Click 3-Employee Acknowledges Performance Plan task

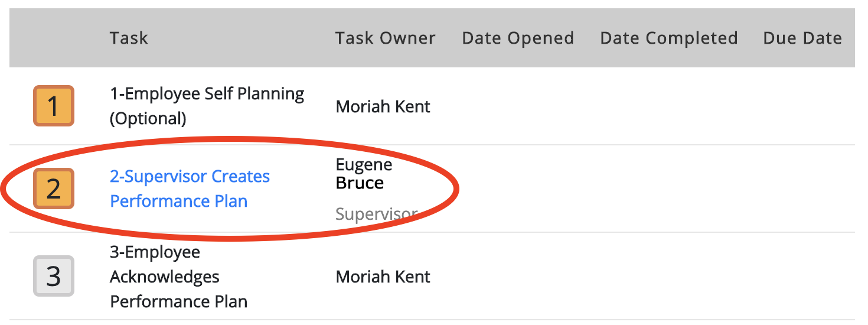pos(179,277)
